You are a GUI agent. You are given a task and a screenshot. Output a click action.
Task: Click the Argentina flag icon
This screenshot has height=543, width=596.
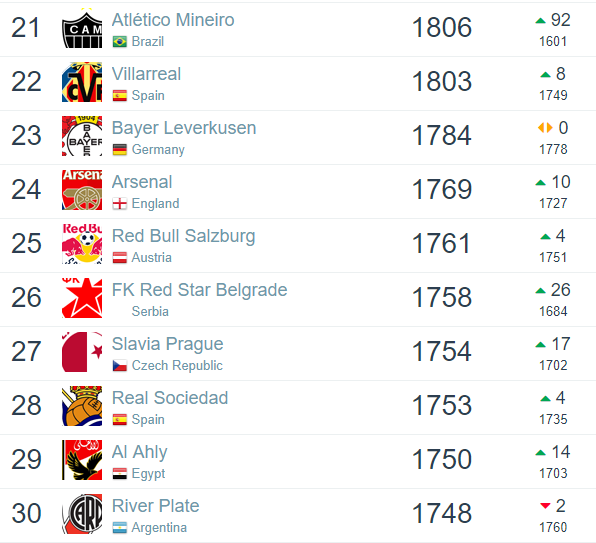click(x=120, y=528)
